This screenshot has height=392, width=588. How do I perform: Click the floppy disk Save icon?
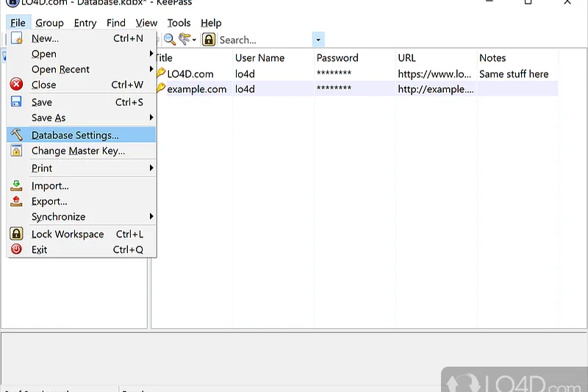click(x=16, y=101)
